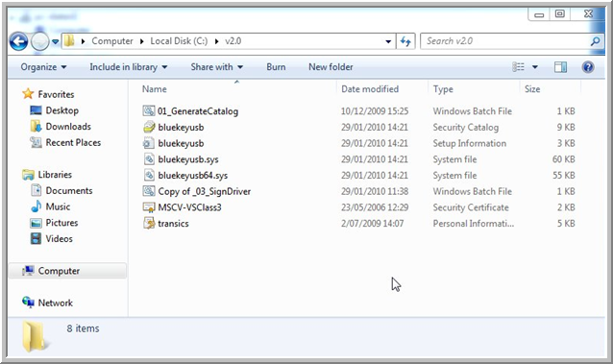Select the 01_GenerateCatalog batch file icon
The image size is (613, 364).
click(x=149, y=111)
